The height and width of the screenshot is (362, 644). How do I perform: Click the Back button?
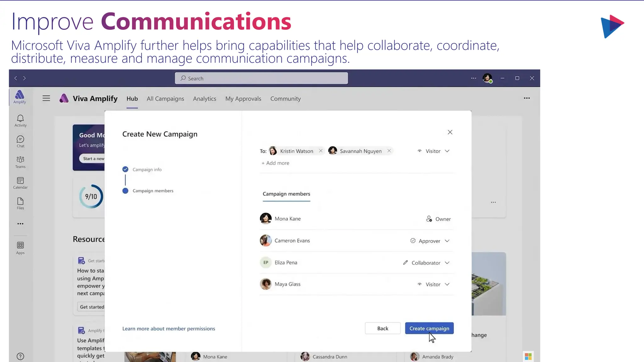(x=383, y=328)
